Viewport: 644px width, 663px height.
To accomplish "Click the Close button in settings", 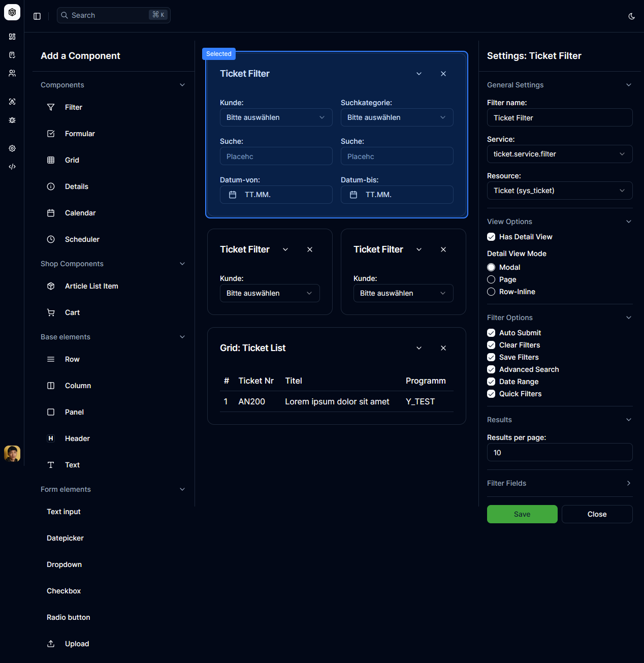I will pyautogui.click(x=597, y=514).
